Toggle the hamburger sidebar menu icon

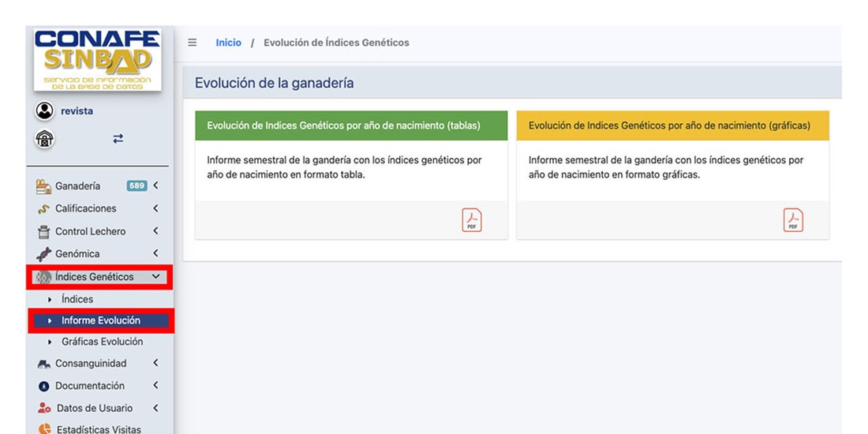click(192, 43)
